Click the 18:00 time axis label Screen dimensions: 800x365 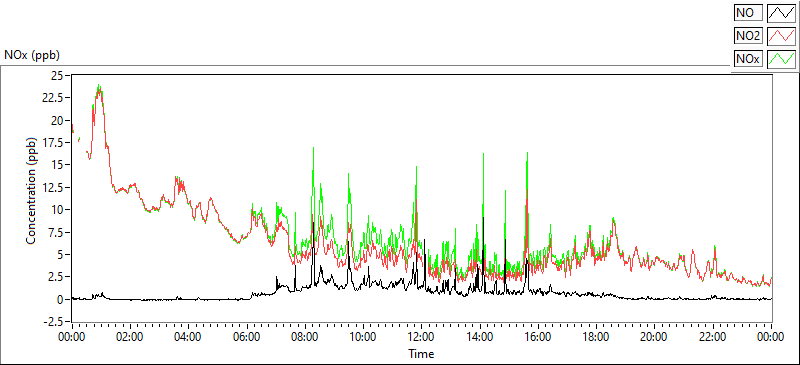pos(596,336)
